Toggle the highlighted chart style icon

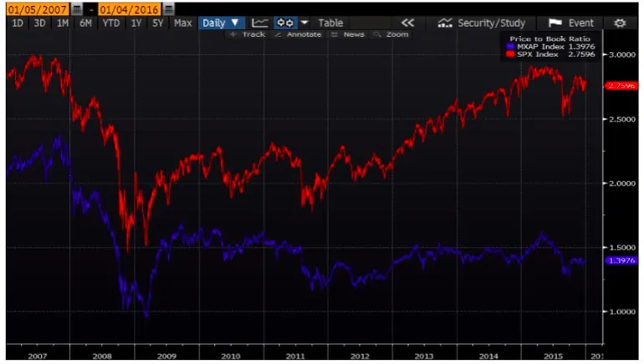pos(285,23)
